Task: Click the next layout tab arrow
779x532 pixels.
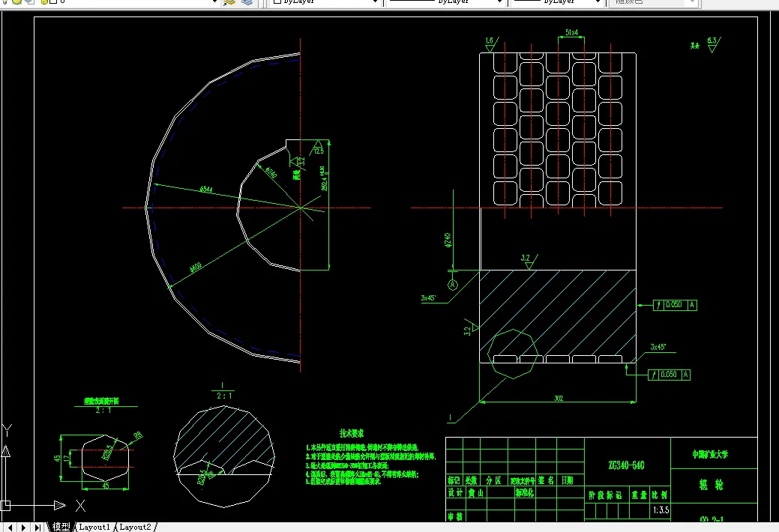Action: pyautogui.click(x=23, y=527)
